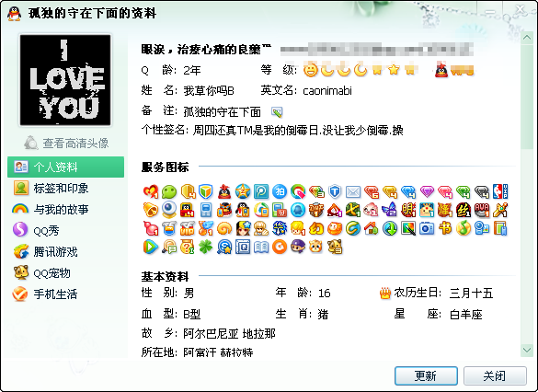This screenshot has width=538, height=392.
Task: Click the cow icon numbered 3
Action: coord(335,247)
